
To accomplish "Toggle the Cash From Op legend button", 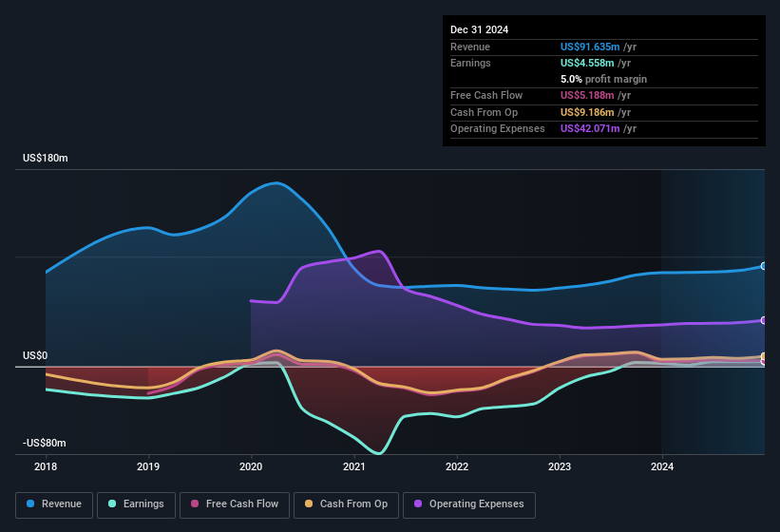I will click(x=346, y=504).
